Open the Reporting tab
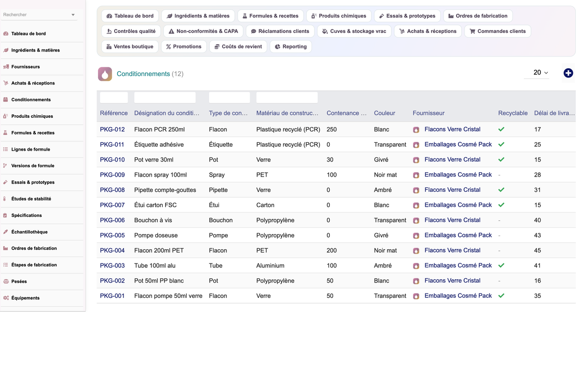 (291, 47)
